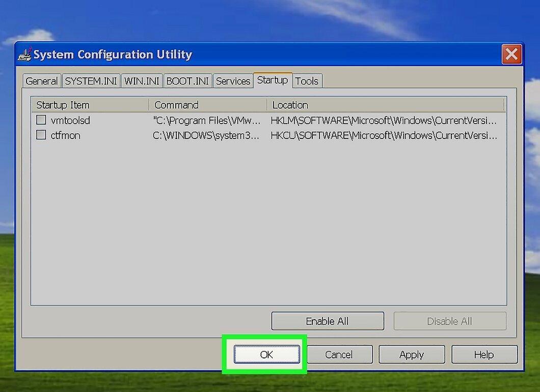Click the "C:\Program Files\VMw... command cell
Viewport: 540px width, 392px height.
click(x=207, y=121)
